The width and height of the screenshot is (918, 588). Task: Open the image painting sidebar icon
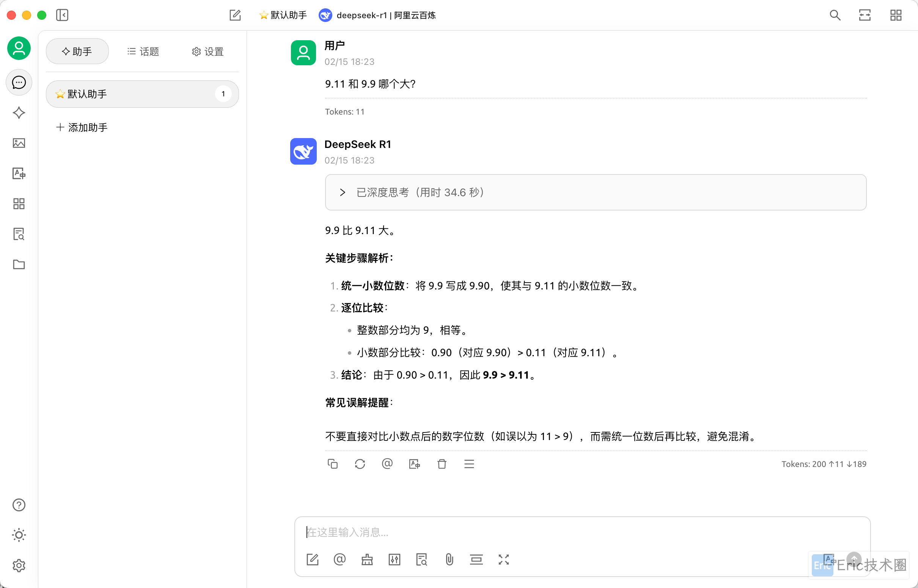click(x=19, y=143)
